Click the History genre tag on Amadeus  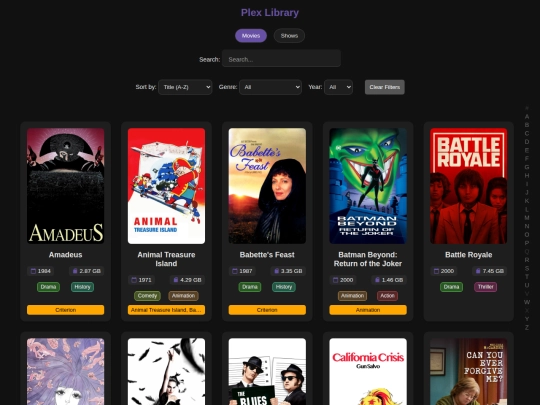82,287
